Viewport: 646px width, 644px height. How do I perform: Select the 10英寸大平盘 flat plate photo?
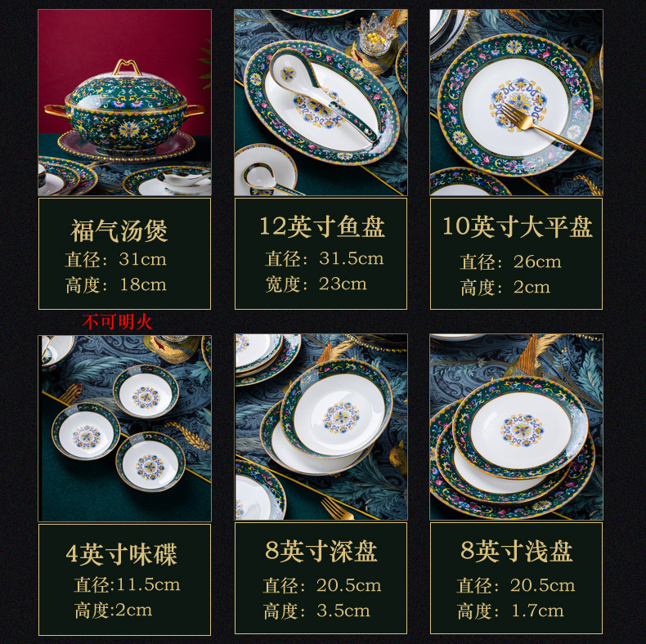[516, 102]
